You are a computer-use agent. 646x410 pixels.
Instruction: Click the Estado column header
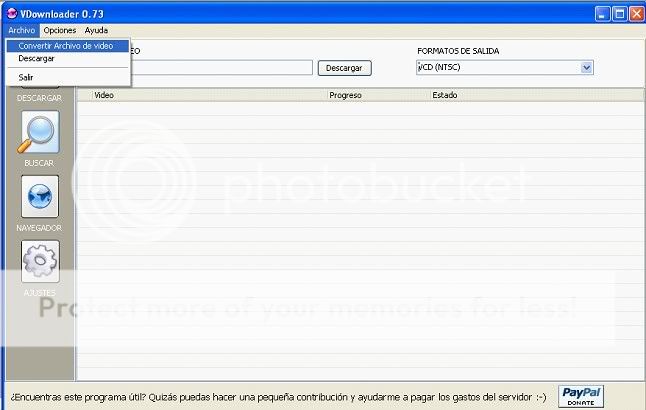click(537, 95)
